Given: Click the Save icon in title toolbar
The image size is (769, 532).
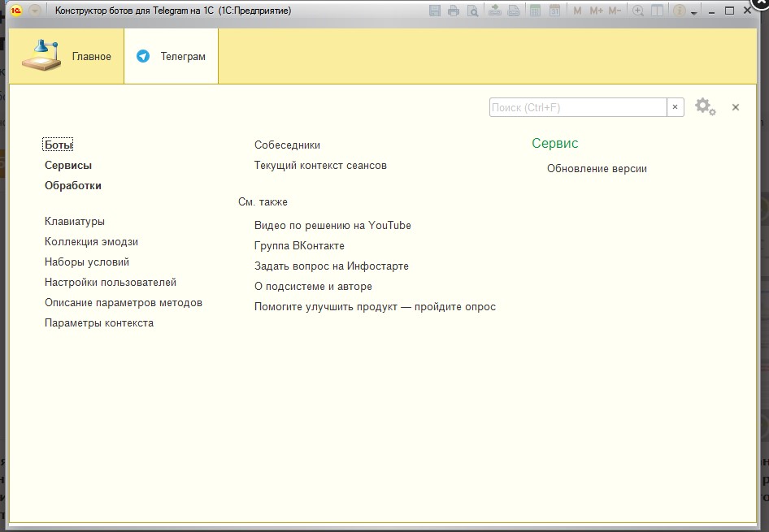Looking at the screenshot, I should coord(435,11).
